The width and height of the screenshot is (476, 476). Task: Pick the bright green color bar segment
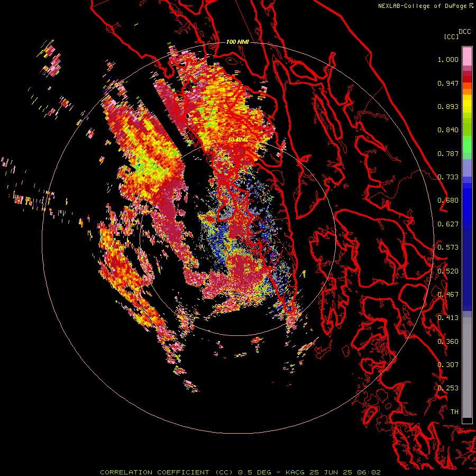467,144
